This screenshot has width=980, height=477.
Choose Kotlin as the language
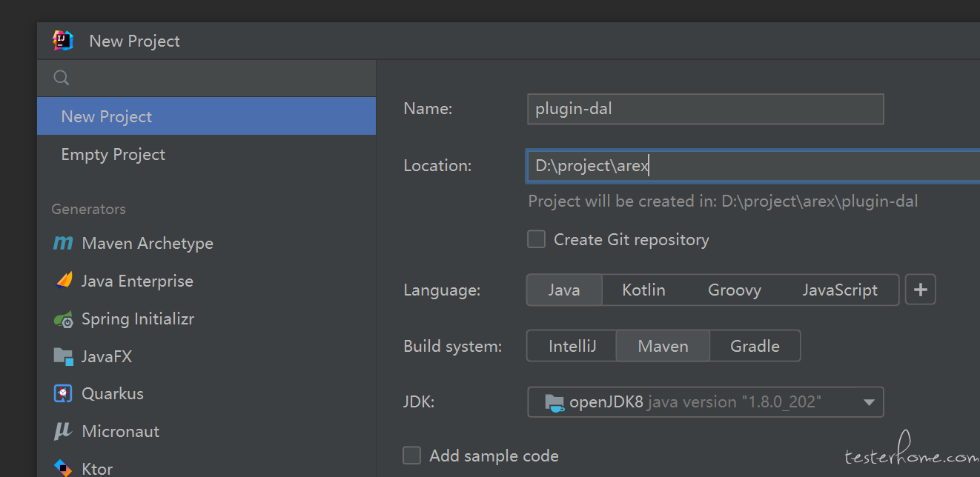pos(643,290)
